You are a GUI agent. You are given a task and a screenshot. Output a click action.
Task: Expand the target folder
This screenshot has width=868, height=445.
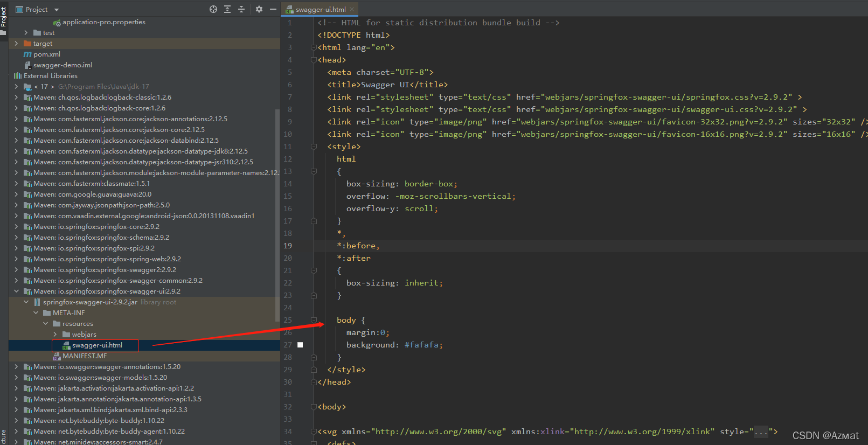point(16,44)
